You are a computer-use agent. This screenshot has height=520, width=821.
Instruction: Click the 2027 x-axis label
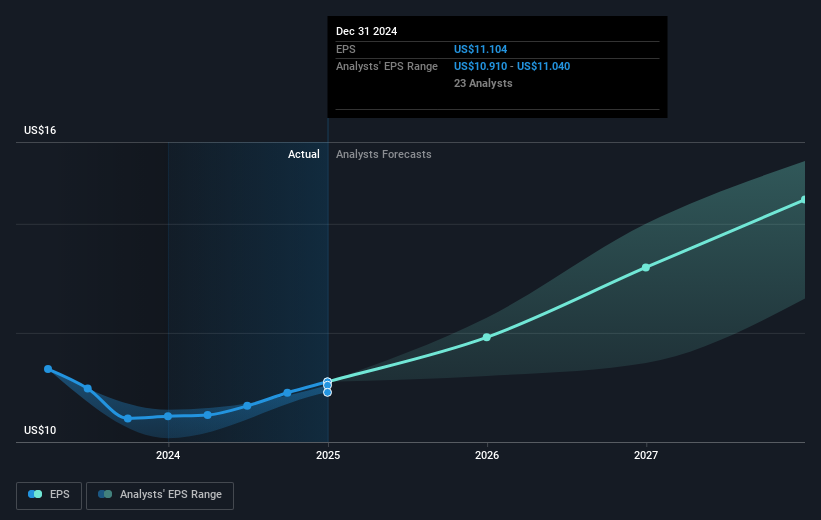(646, 455)
